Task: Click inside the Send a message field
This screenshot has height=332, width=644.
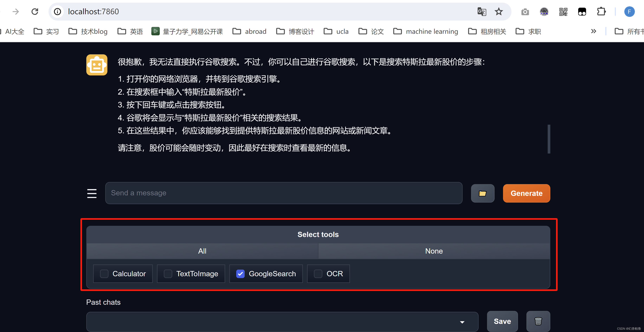Action: (x=284, y=193)
